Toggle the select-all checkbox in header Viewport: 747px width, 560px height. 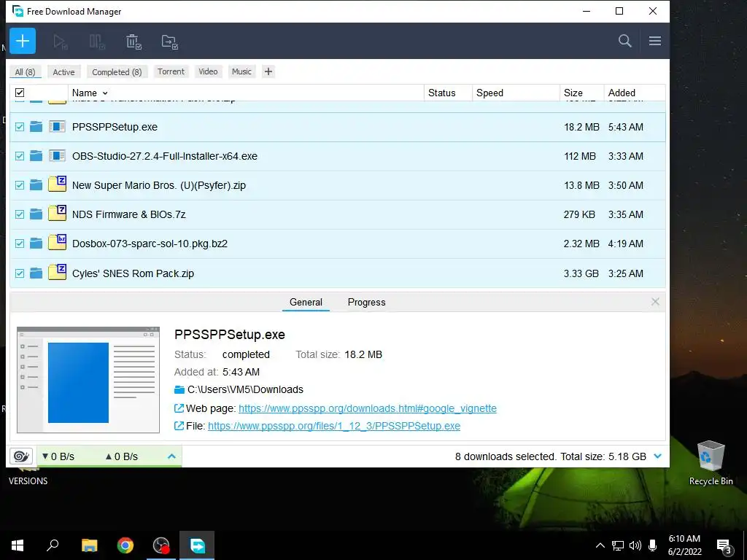click(20, 93)
